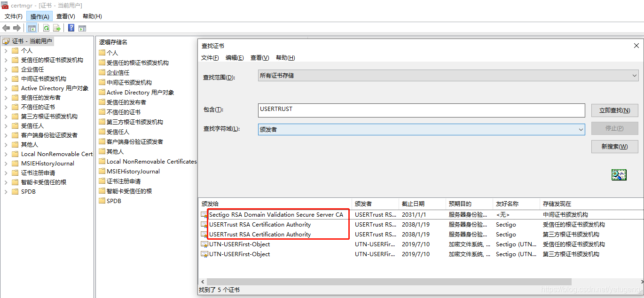
Task: Close the 查找证书 dialog
Action: point(636,46)
